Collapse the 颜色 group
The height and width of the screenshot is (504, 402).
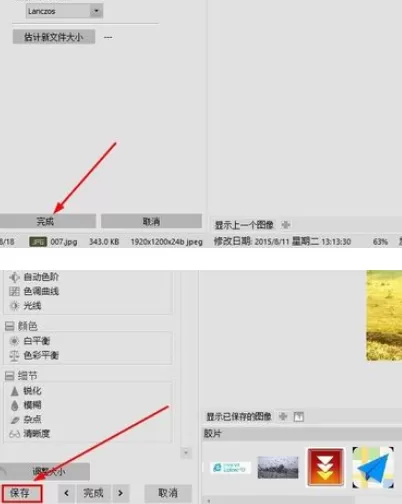9,326
